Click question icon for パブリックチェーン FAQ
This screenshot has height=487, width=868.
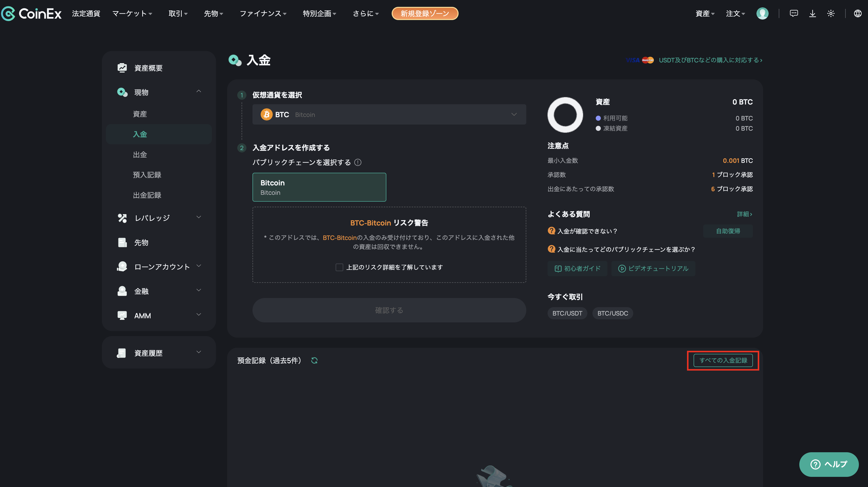[551, 249]
